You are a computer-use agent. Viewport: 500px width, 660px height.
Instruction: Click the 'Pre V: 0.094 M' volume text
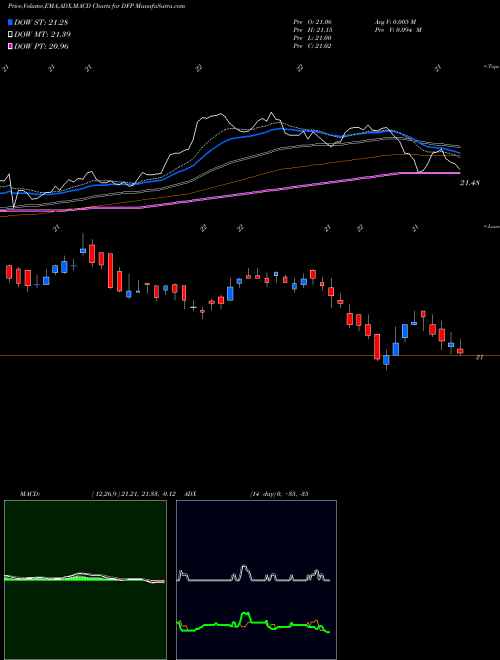pyautogui.click(x=398, y=30)
